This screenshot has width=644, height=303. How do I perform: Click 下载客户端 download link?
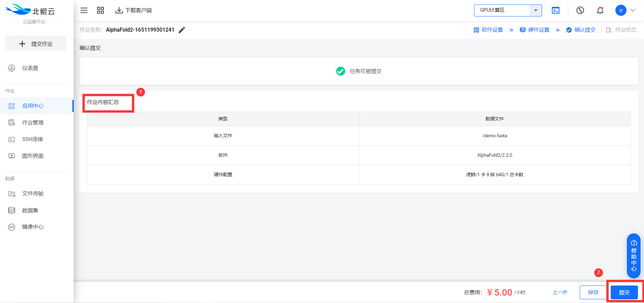coord(133,10)
